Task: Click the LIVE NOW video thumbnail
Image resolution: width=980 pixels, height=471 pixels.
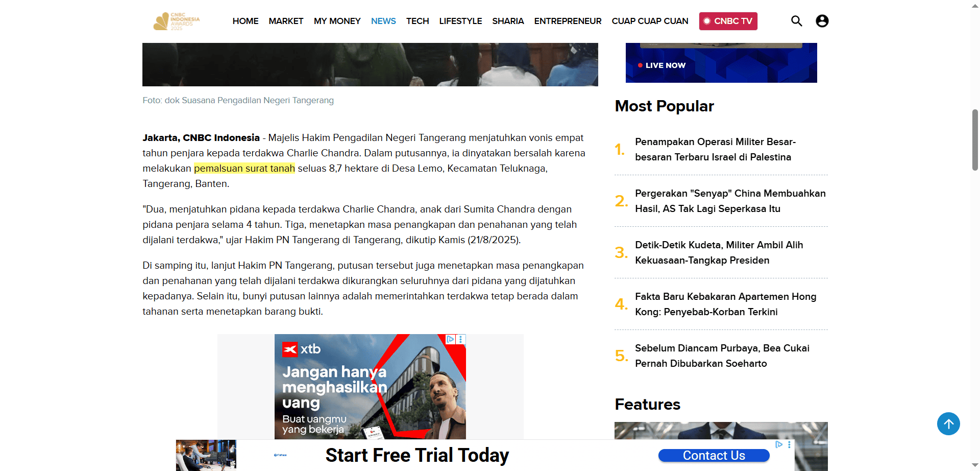Action: coord(721,63)
